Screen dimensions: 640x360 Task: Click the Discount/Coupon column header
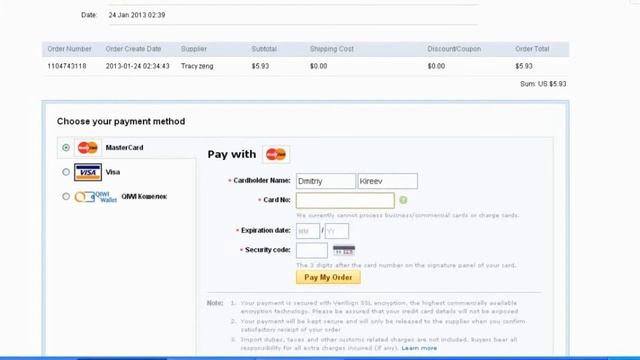point(454,49)
